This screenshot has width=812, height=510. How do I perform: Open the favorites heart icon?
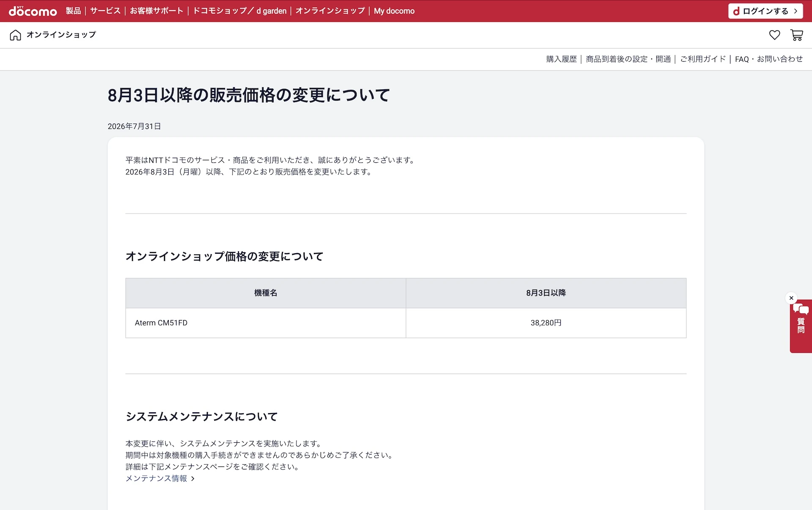tap(774, 35)
